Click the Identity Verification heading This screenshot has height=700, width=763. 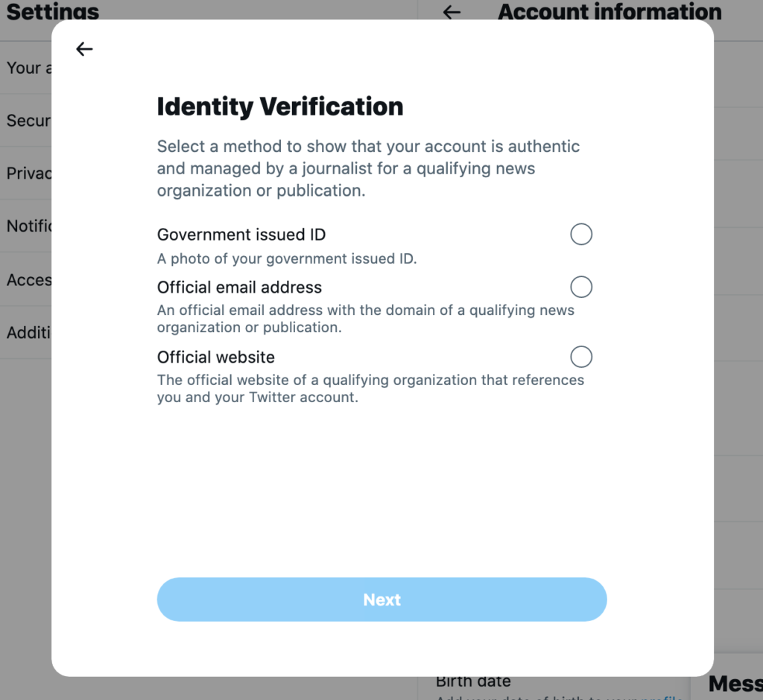point(280,106)
